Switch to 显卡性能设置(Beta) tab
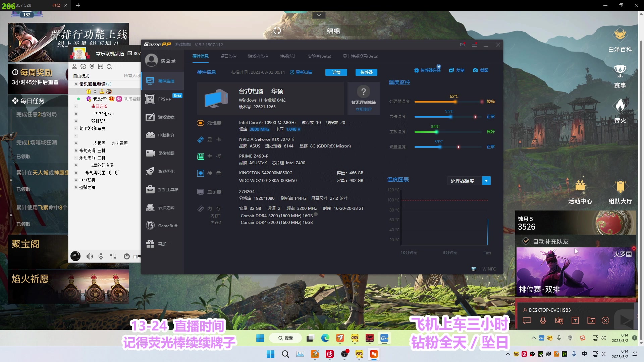Screen dimensions: 644x362 [361, 56]
